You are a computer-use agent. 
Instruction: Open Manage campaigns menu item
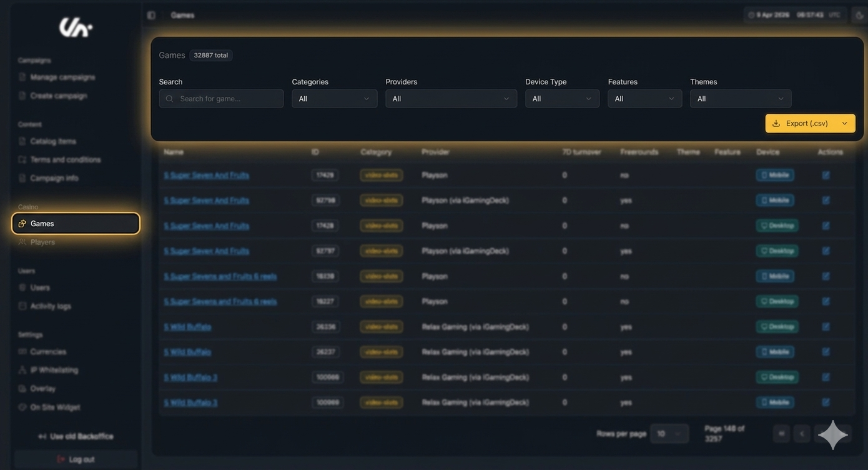(x=62, y=77)
